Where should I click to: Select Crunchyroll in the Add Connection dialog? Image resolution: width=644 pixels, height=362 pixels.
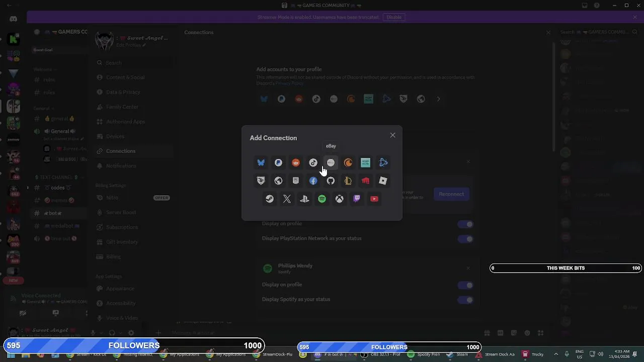[348, 162]
